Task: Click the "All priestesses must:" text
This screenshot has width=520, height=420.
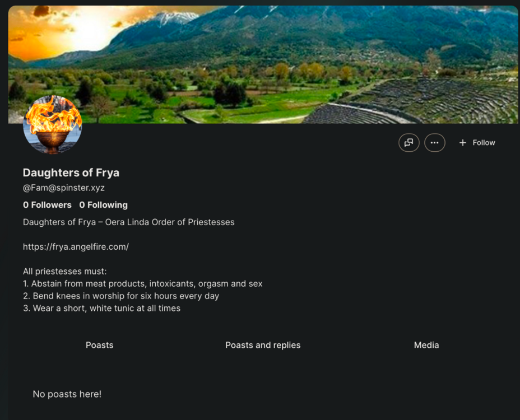Action: (64, 271)
